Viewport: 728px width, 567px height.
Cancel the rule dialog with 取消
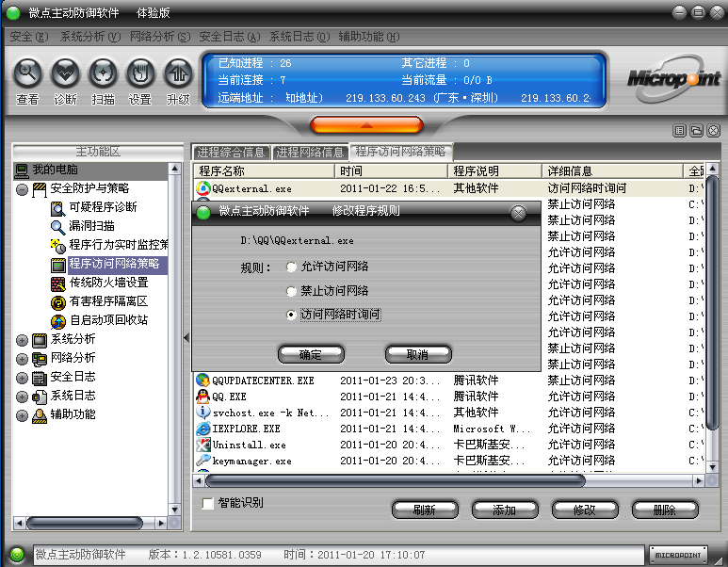pos(418,354)
